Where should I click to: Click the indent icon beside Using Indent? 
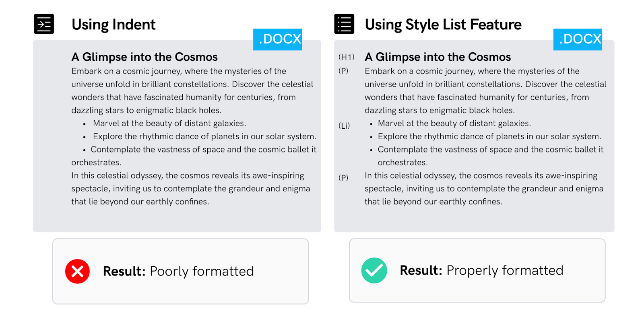coord(44,24)
